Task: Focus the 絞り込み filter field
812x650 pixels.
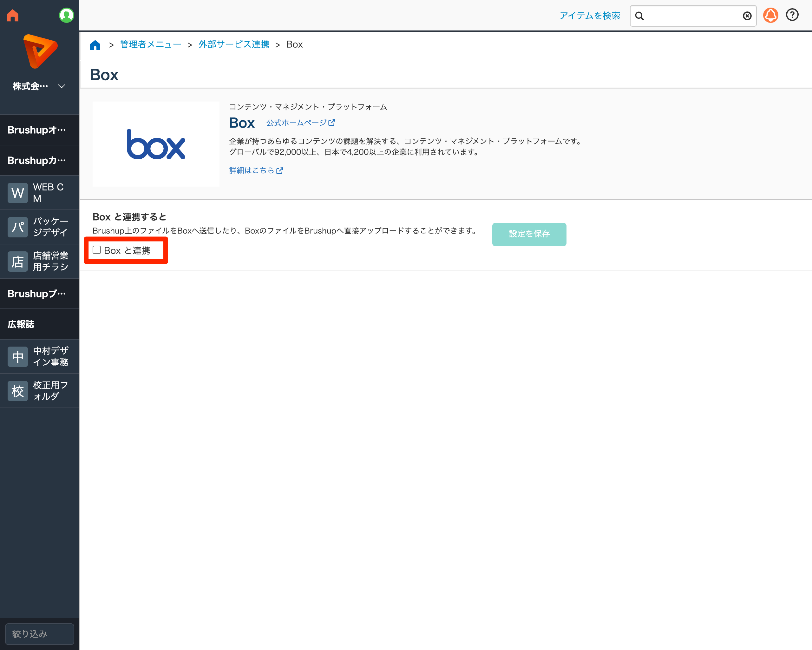Action: pos(40,634)
